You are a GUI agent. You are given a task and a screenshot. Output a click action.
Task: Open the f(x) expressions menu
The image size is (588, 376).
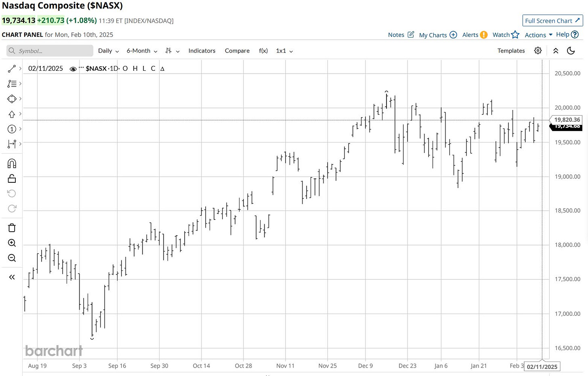point(263,51)
